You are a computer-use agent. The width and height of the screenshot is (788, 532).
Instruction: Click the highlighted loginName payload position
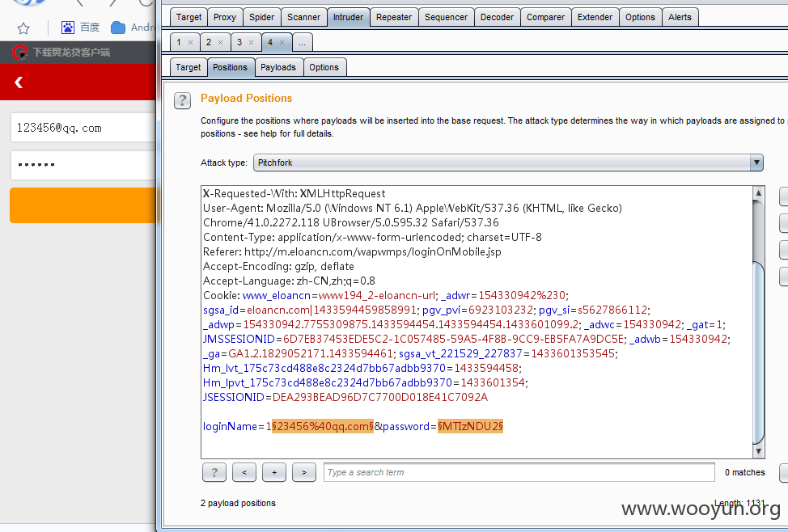click(x=323, y=426)
